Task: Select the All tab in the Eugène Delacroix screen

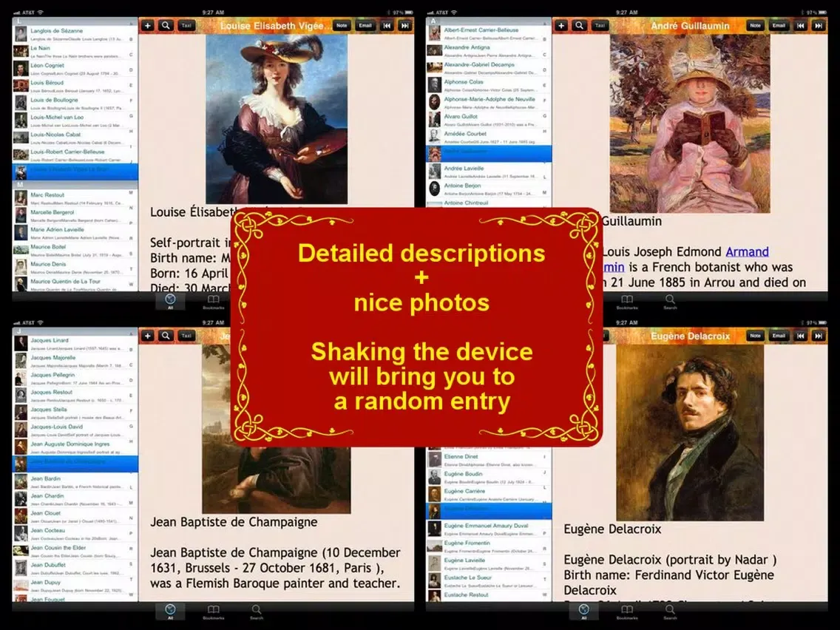Action: (x=584, y=612)
